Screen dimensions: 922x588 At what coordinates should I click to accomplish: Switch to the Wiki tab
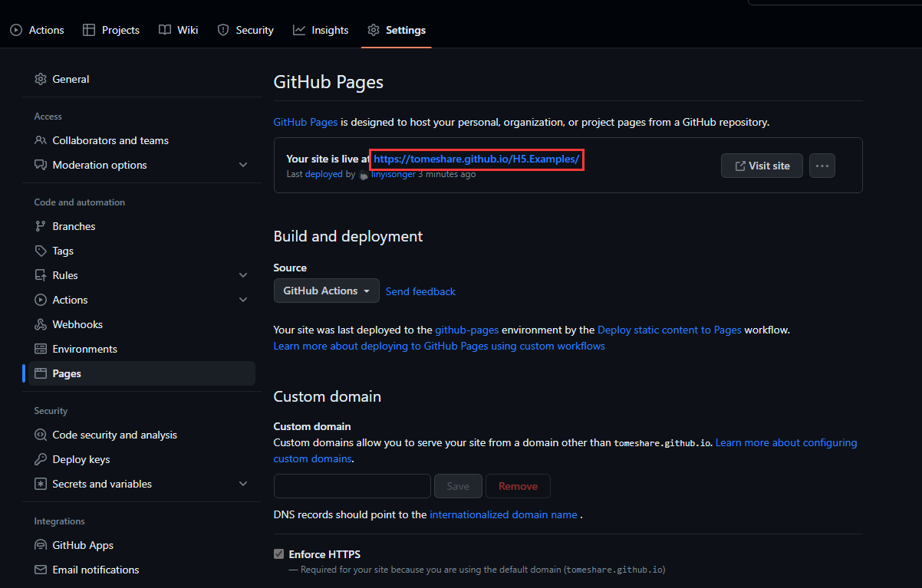click(x=178, y=30)
